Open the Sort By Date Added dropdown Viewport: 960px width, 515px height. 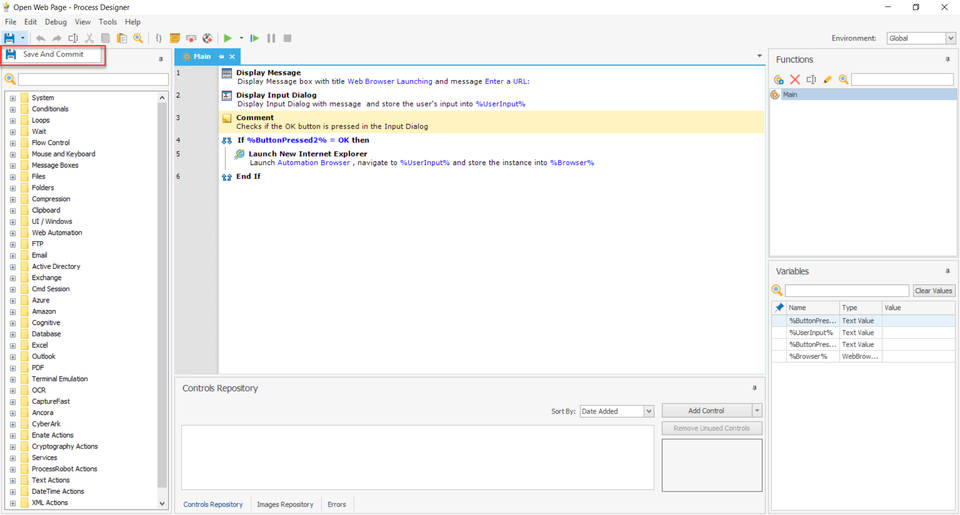(617, 412)
